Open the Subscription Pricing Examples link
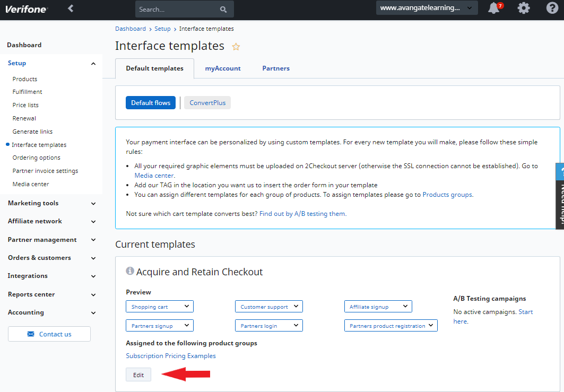Image resolution: width=564 pixels, height=392 pixels. tap(171, 356)
